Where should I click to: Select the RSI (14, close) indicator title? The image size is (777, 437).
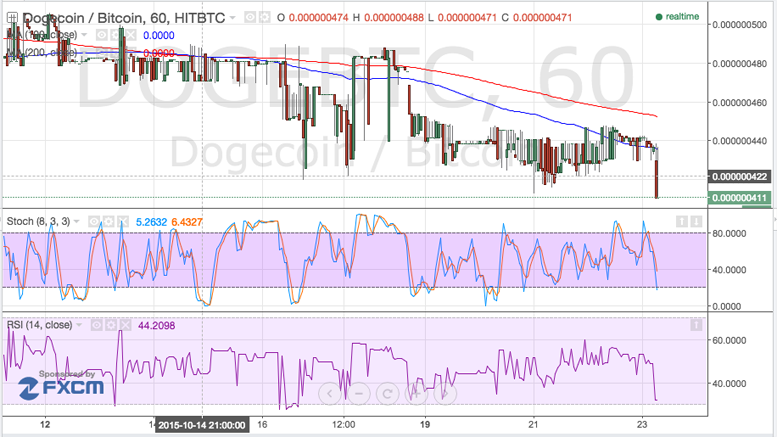[x=39, y=325]
